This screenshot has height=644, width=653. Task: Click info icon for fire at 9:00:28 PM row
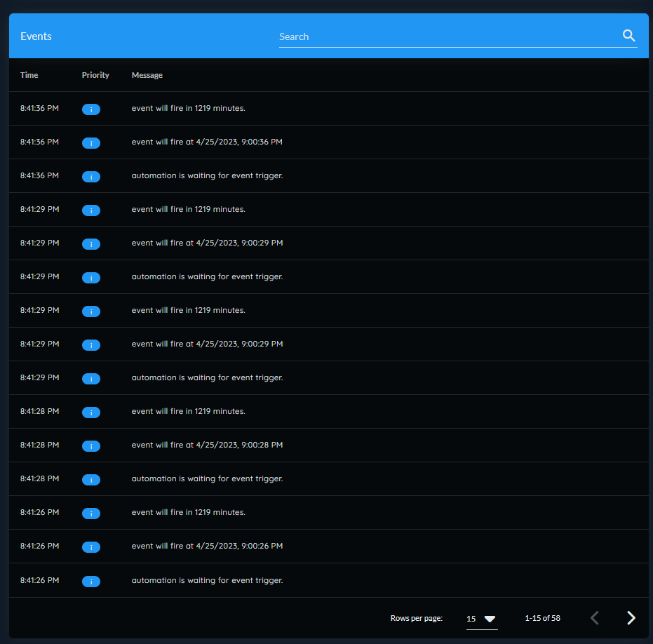point(91,446)
